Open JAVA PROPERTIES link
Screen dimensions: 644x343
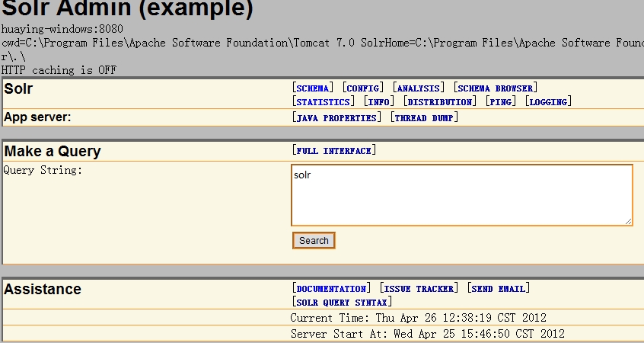point(336,118)
